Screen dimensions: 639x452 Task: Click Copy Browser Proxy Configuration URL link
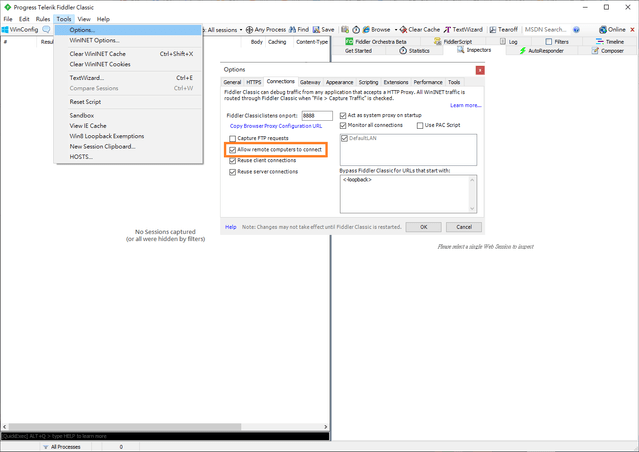tap(276, 126)
